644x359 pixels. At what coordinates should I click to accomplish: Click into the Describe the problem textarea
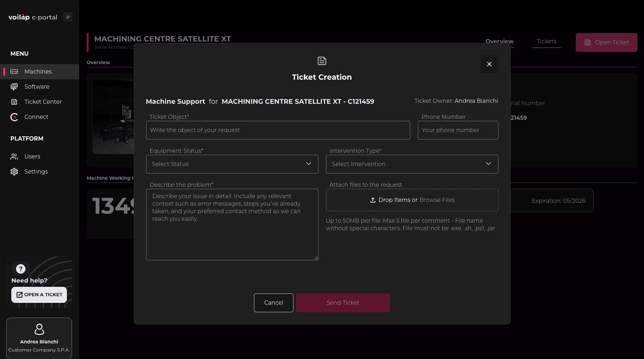coord(232,225)
